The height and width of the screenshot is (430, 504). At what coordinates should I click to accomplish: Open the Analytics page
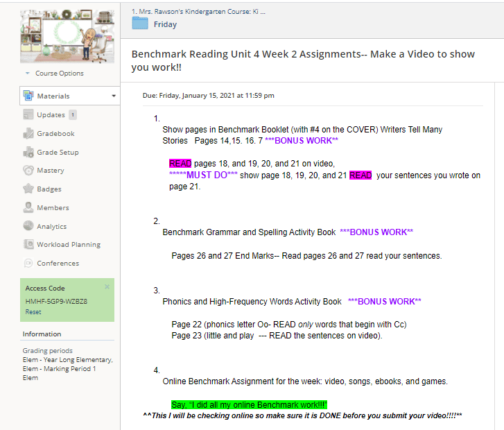(52, 226)
